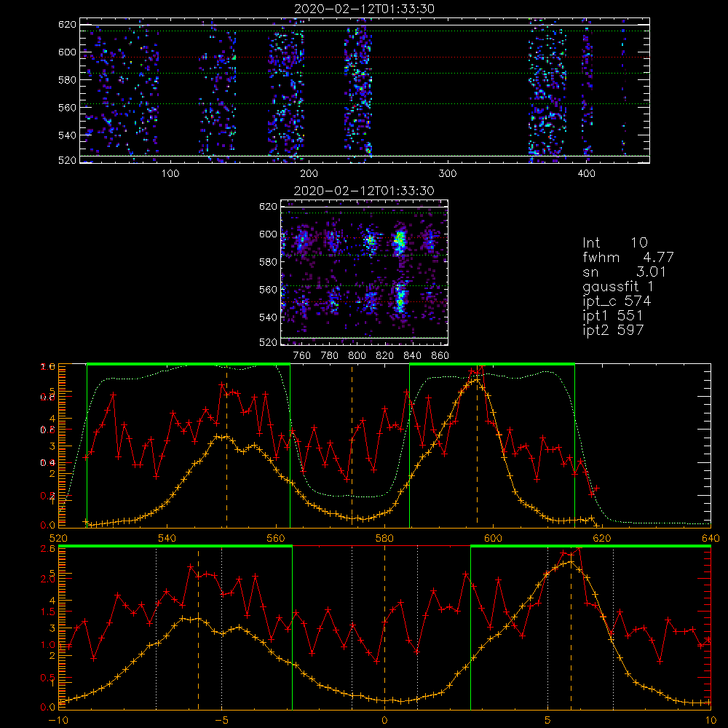Click the bright lower blob near 830 in middle image

pyautogui.click(x=400, y=298)
